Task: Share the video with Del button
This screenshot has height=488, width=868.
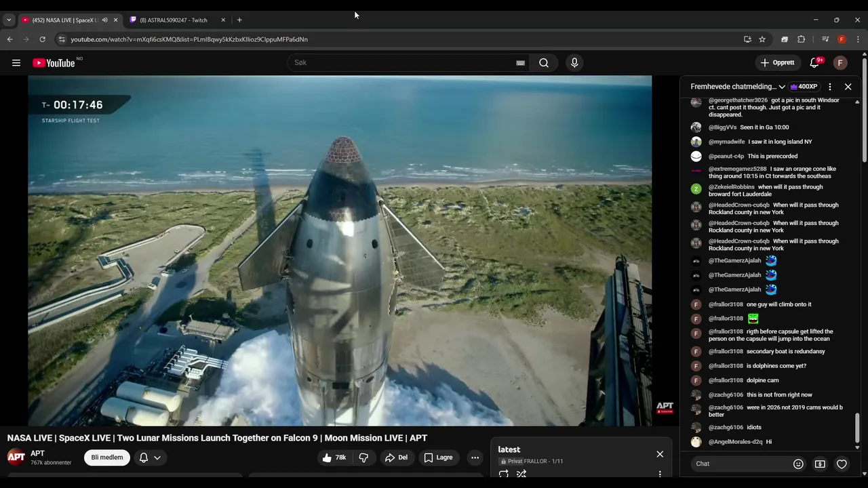Action: click(x=396, y=457)
